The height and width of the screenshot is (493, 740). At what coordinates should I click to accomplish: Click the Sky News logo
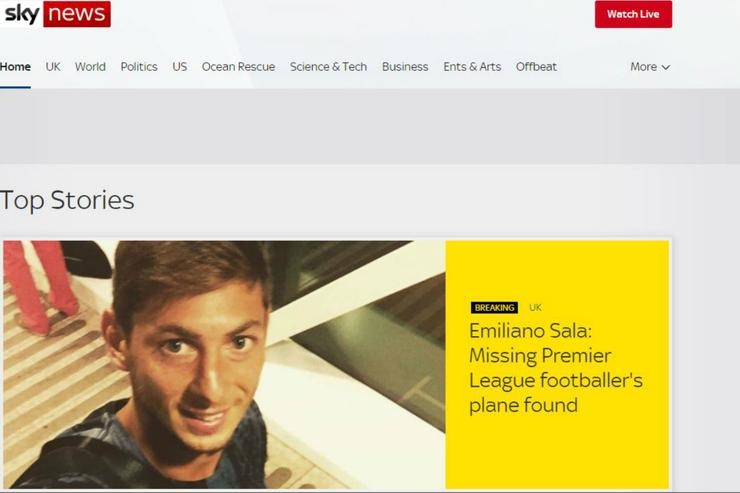tap(55, 14)
